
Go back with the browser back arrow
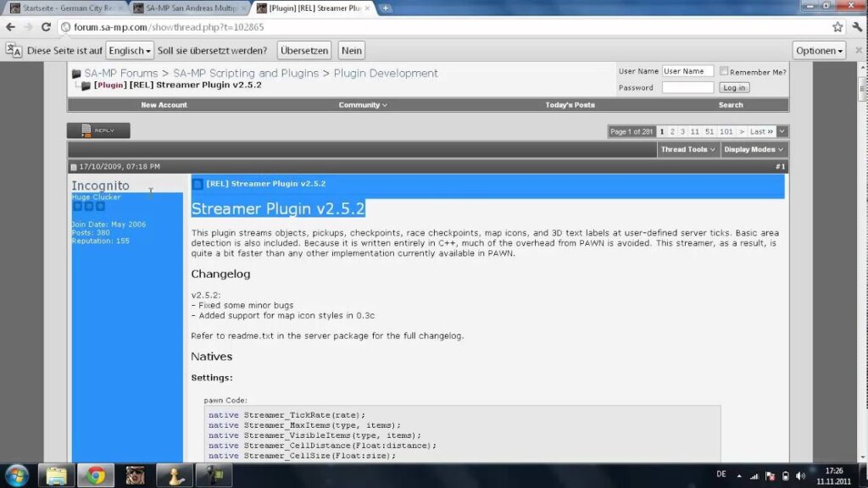(x=10, y=27)
